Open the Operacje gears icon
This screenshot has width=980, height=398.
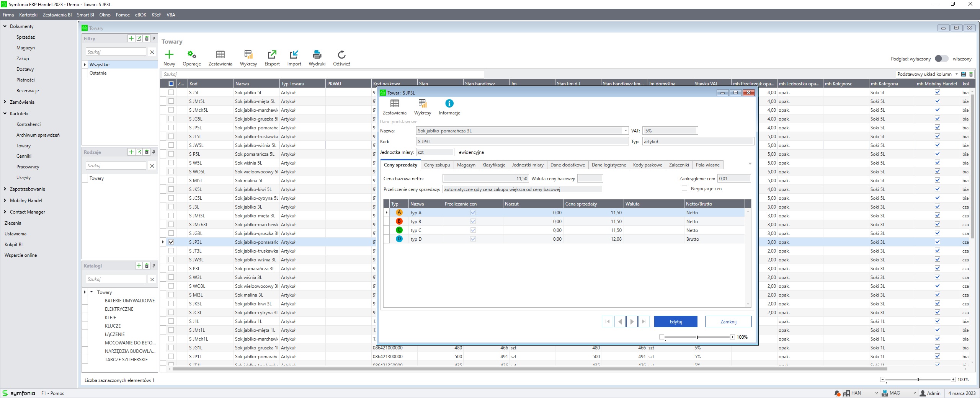[191, 55]
